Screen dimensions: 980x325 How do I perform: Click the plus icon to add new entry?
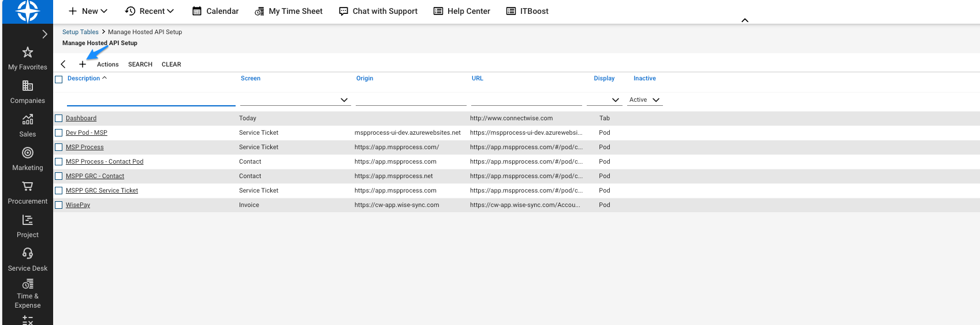(83, 64)
